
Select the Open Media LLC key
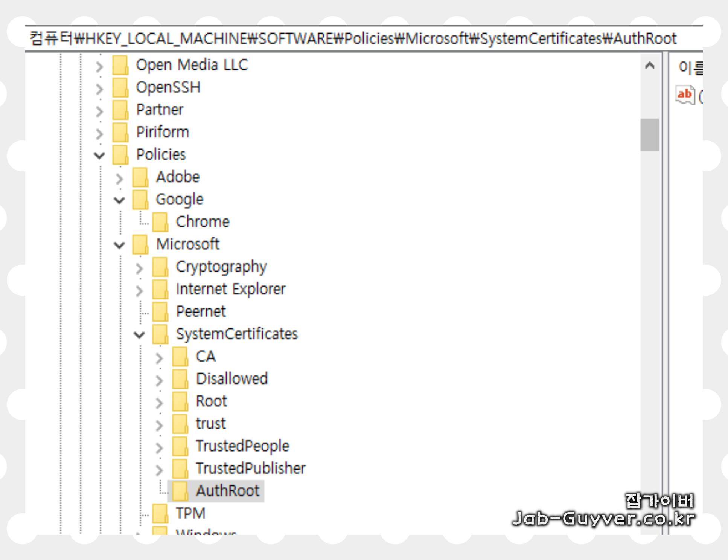pos(192,65)
